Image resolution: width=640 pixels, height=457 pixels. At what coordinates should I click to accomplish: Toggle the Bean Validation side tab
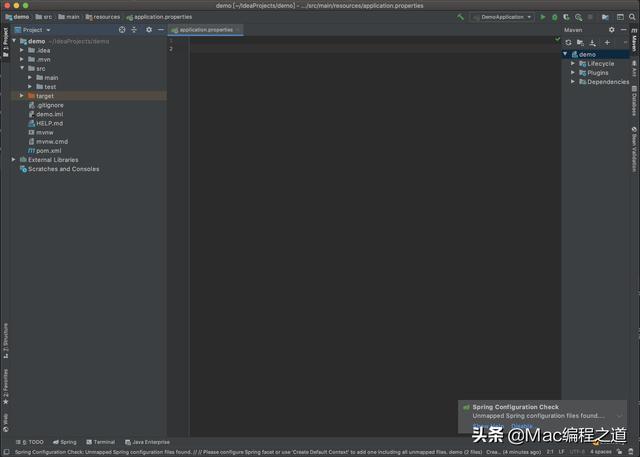(634, 149)
